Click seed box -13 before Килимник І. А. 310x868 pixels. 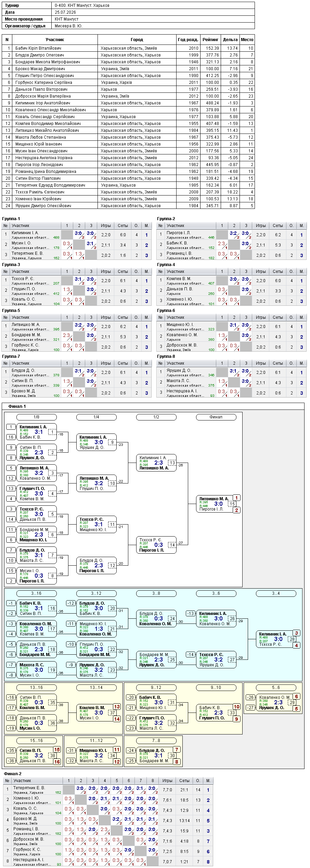click(x=191, y=614)
